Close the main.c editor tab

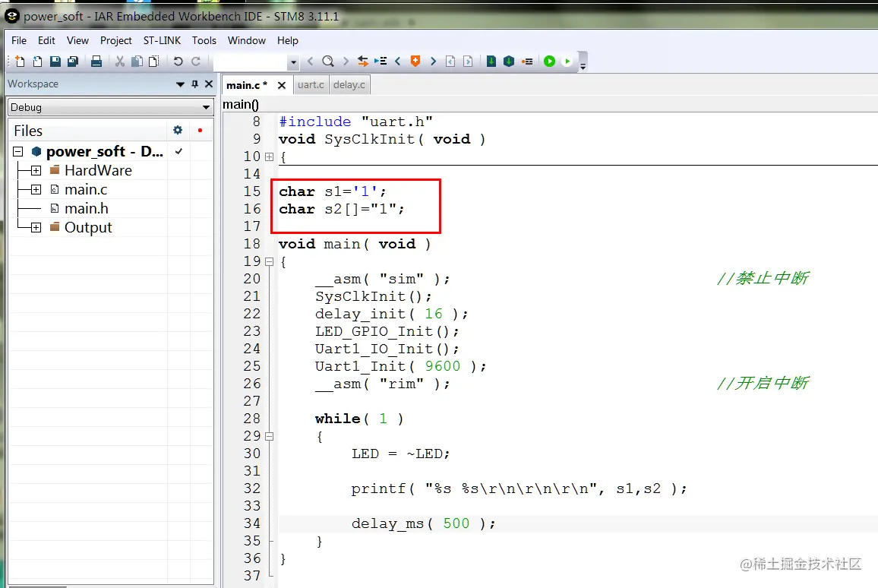(x=282, y=85)
